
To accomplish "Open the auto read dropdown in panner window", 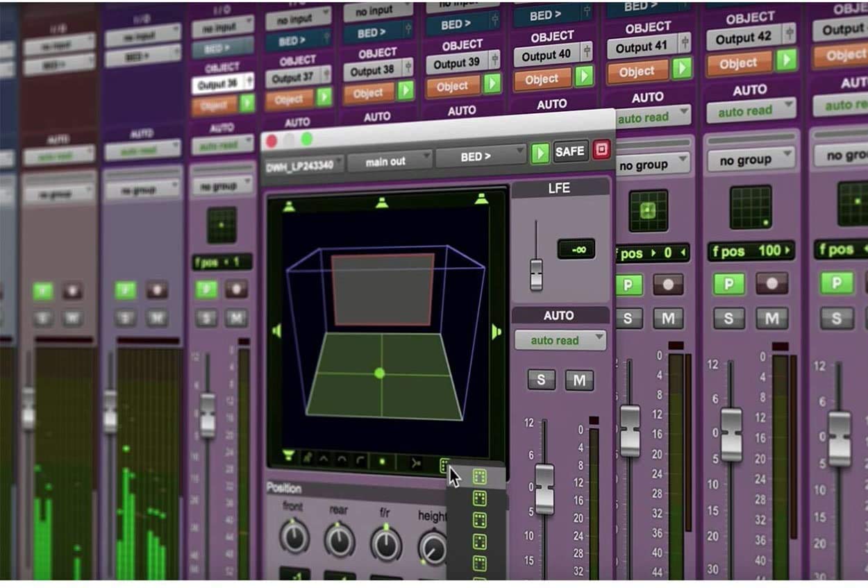I will [x=560, y=341].
